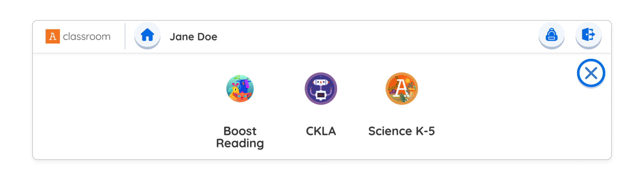Dismiss the panel with the X button
644x180 pixels.
point(591,73)
